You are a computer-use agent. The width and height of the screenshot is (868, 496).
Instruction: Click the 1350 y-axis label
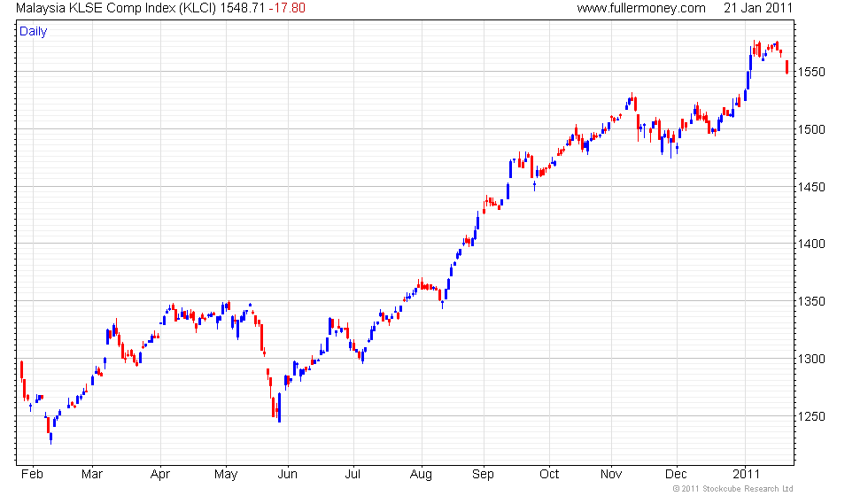coord(811,302)
